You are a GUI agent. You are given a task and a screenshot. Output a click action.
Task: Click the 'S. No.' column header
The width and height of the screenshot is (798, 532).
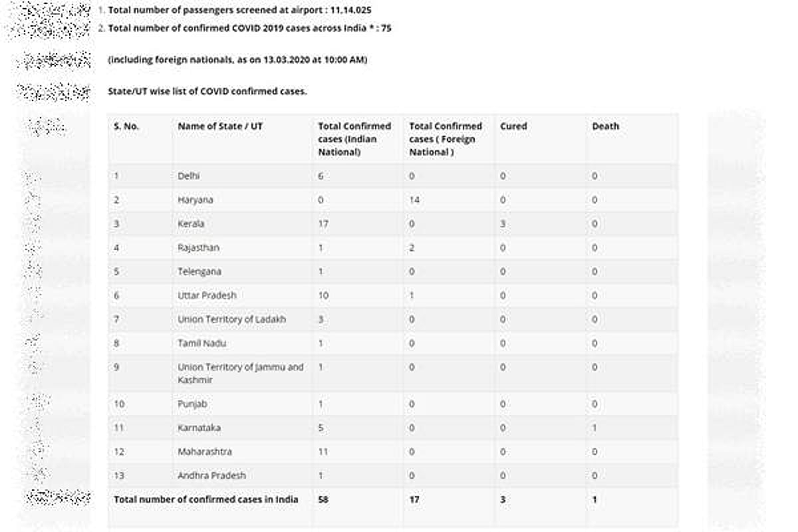tap(126, 126)
